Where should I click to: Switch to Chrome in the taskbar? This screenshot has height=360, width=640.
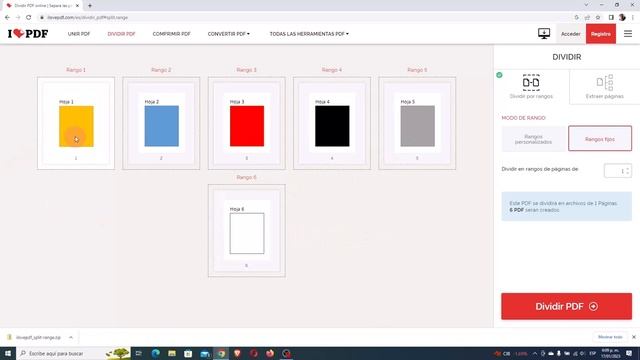(221, 353)
